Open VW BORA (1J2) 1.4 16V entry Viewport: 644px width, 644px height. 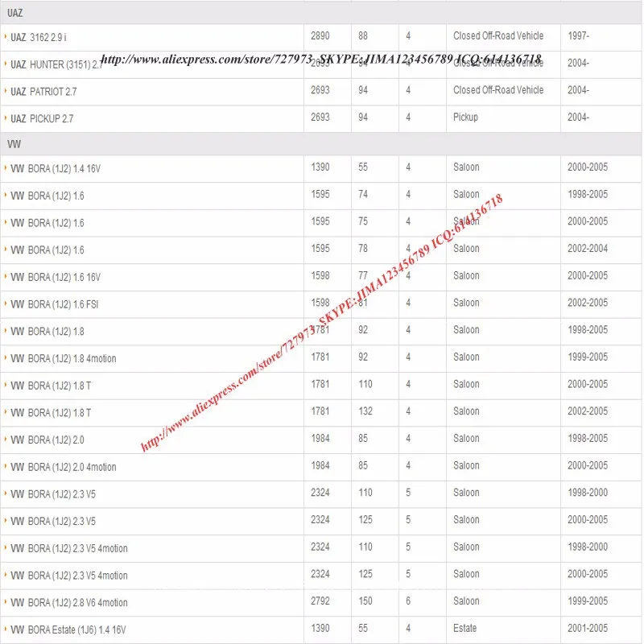56,169
